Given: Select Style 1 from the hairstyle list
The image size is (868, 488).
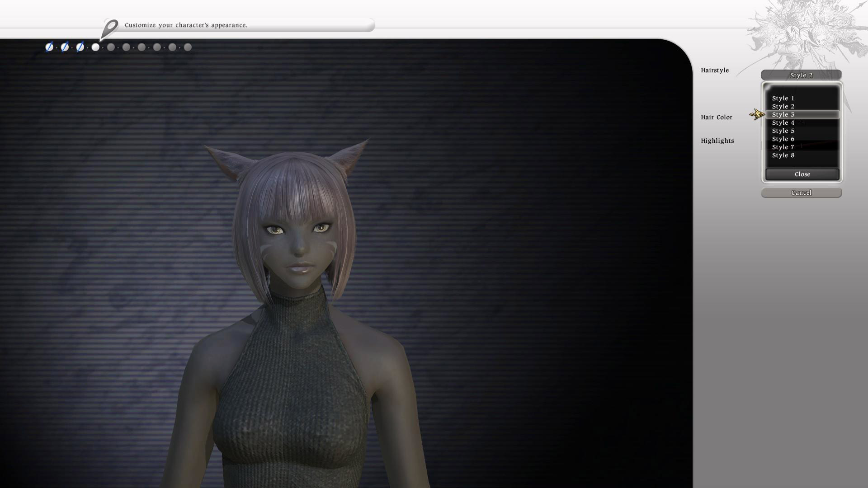Looking at the screenshot, I should (783, 98).
